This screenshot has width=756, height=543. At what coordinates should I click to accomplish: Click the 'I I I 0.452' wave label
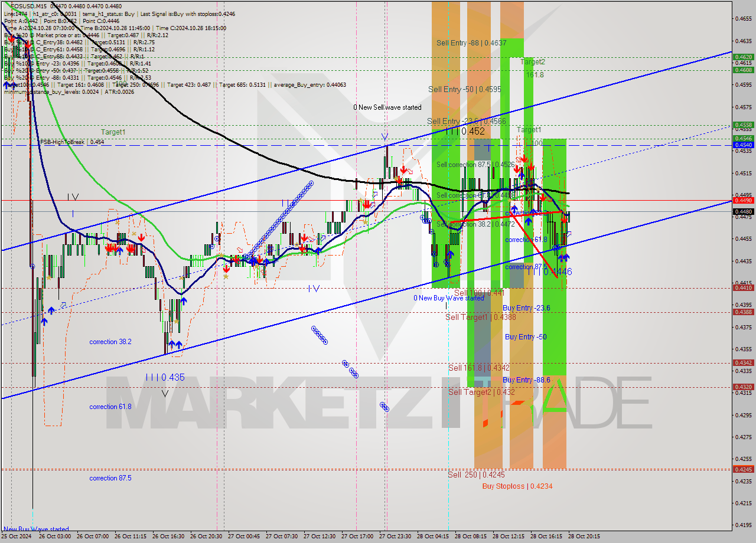point(465,131)
